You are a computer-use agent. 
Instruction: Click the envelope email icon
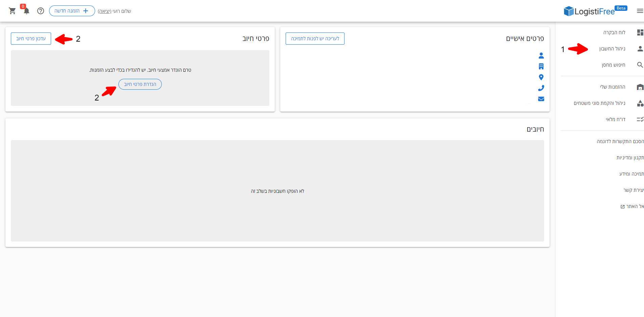click(541, 99)
